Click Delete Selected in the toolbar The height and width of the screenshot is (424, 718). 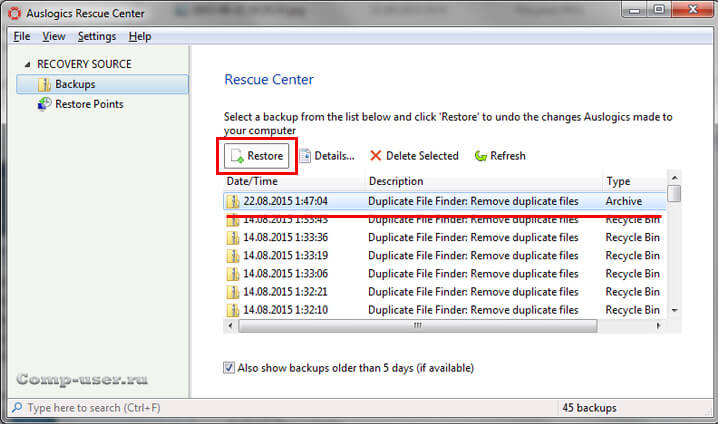(x=414, y=156)
